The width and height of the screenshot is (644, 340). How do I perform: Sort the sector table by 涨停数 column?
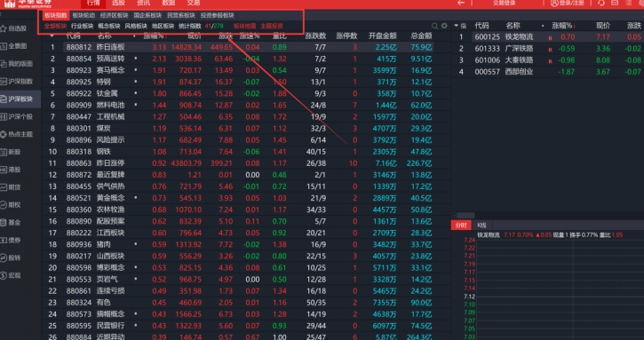click(x=346, y=36)
